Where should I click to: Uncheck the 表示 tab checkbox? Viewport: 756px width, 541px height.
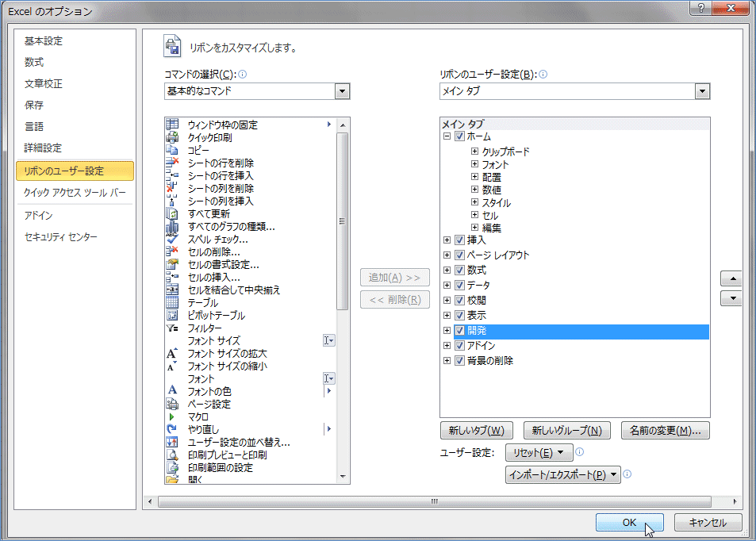pos(459,316)
